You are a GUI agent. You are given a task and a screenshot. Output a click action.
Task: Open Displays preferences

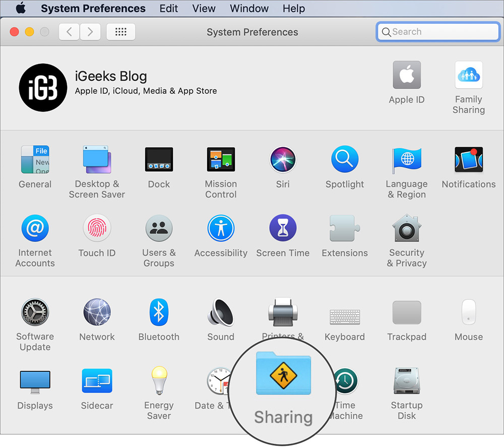point(35,380)
